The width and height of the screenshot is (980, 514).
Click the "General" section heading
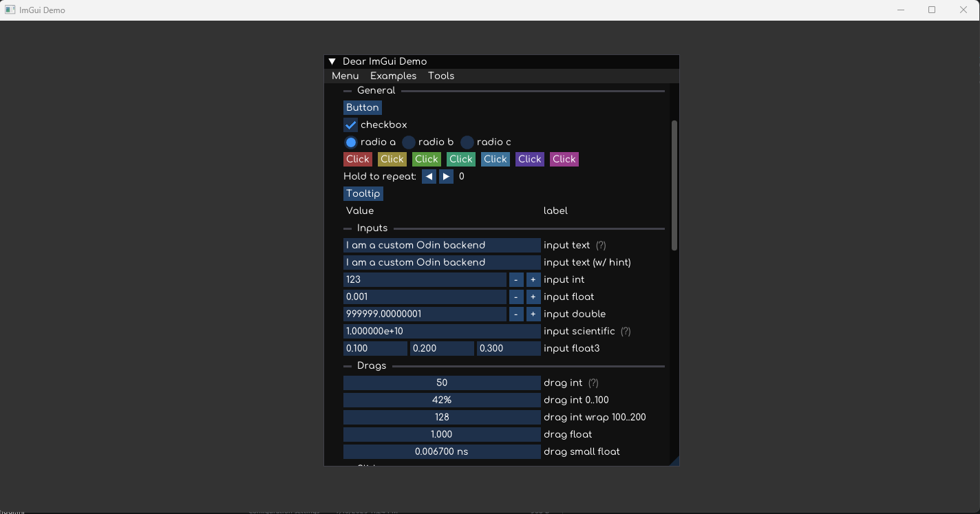[x=376, y=90]
